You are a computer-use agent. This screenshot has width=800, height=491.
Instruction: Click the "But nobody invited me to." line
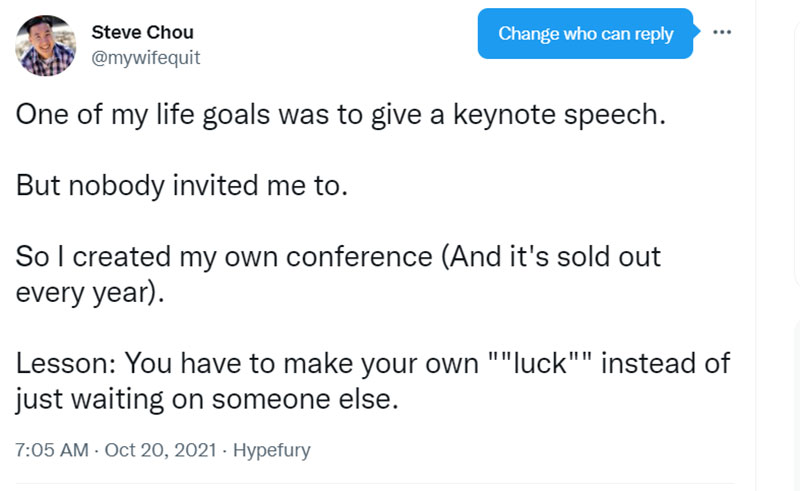coord(182,186)
